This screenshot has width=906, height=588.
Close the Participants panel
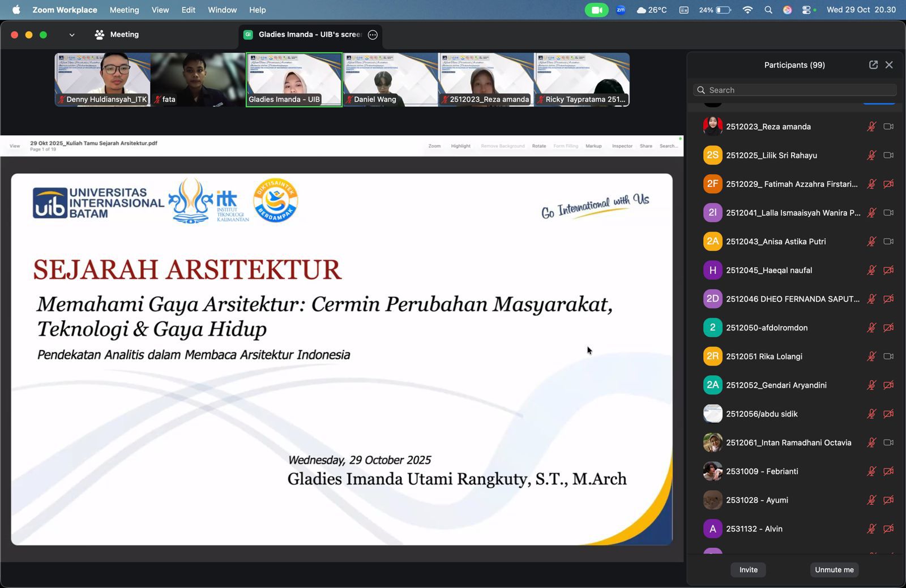889,65
